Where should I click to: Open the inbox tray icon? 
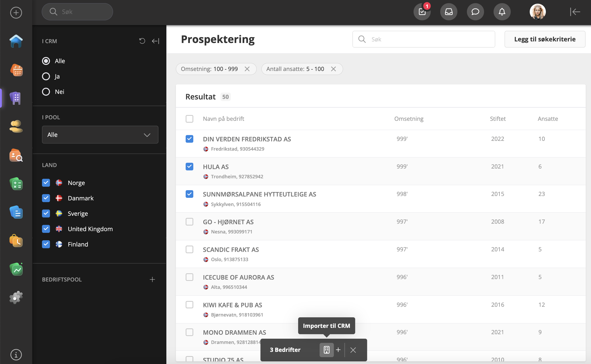(x=449, y=12)
